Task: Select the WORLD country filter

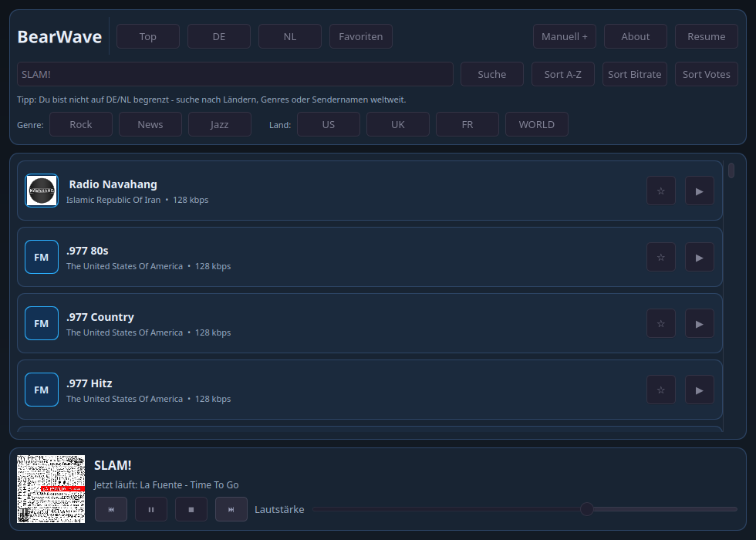Action: click(x=537, y=124)
